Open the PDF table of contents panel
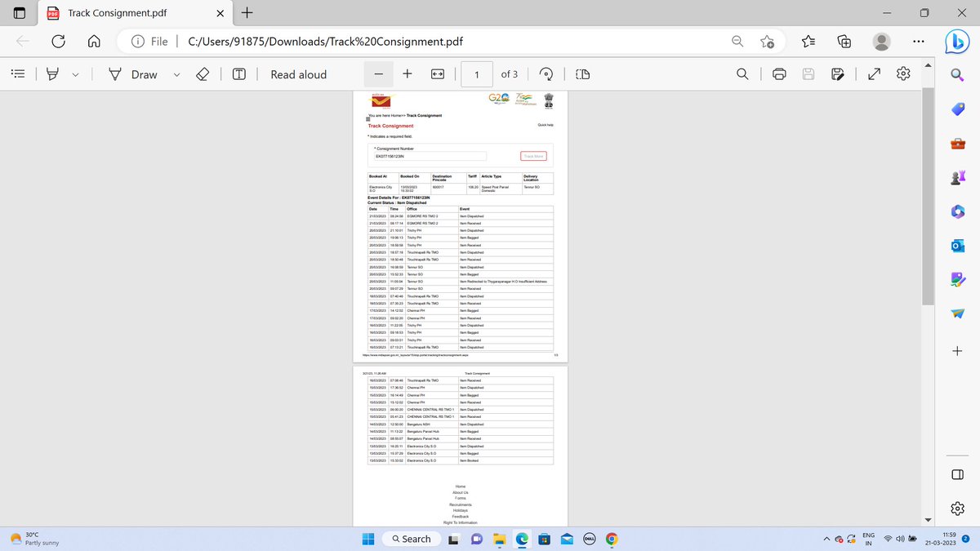The height and width of the screenshot is (551, 980). (x=18, y=74)
